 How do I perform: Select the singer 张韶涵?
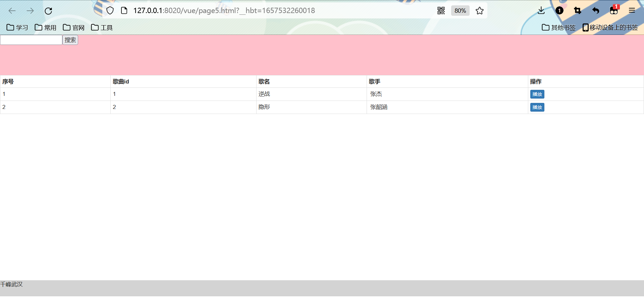click(379, 107)
